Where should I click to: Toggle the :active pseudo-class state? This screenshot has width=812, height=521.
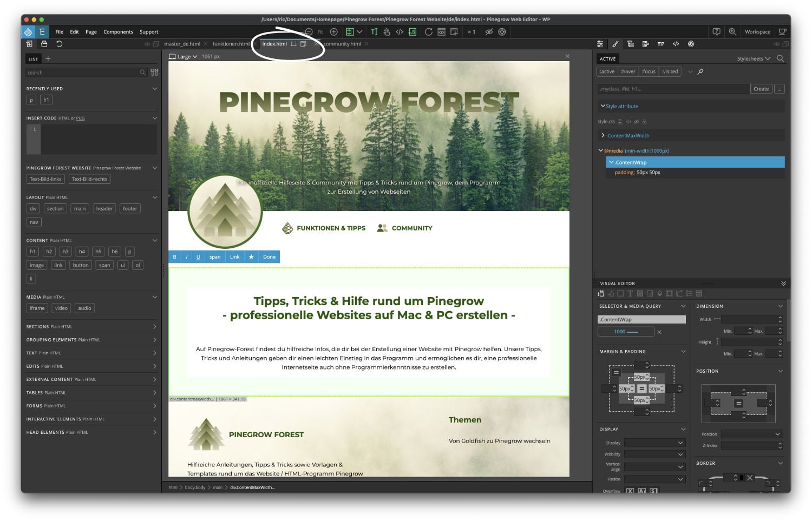(x=607, y=71)
